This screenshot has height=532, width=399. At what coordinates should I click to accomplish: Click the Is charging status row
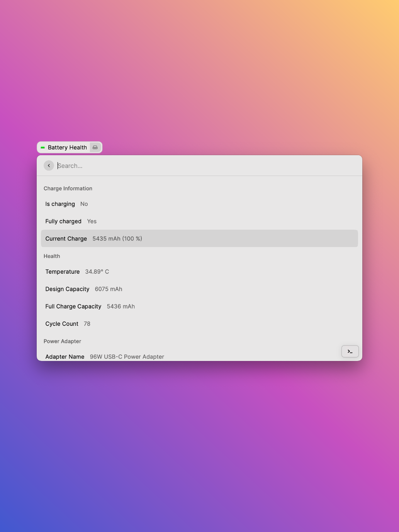point(155,204)
